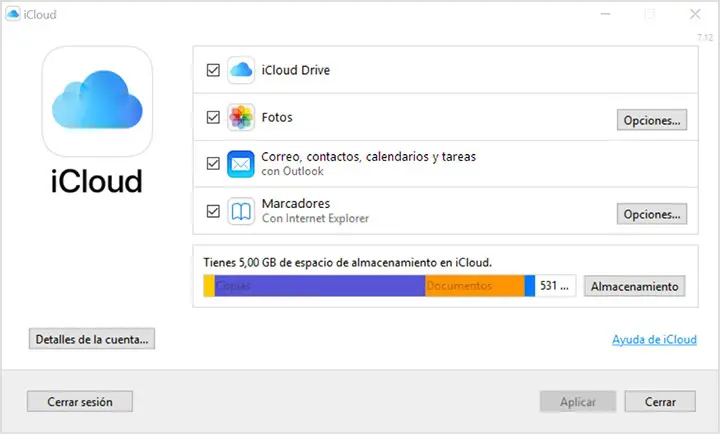Click the orange Documentos storage segment
The image size is (720, 436).
point(474,286)
